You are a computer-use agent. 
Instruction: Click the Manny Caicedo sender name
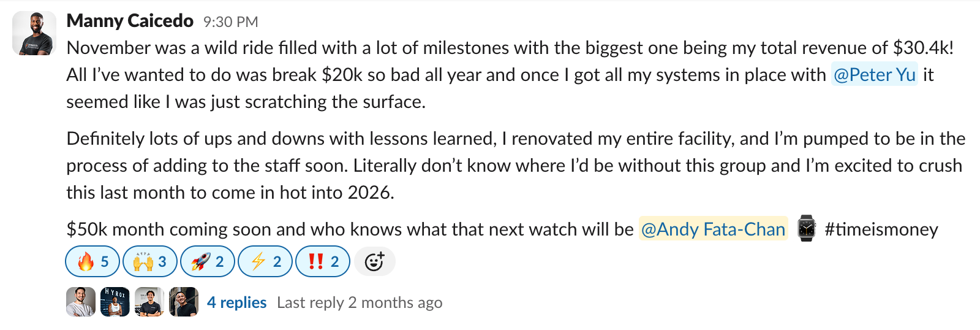[130, 21]
